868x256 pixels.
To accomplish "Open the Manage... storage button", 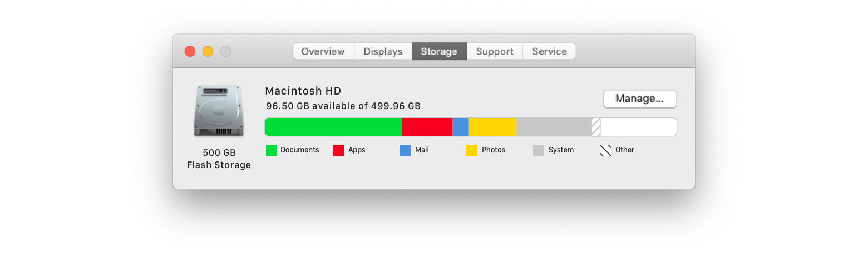I will click(x=640, y=99).
